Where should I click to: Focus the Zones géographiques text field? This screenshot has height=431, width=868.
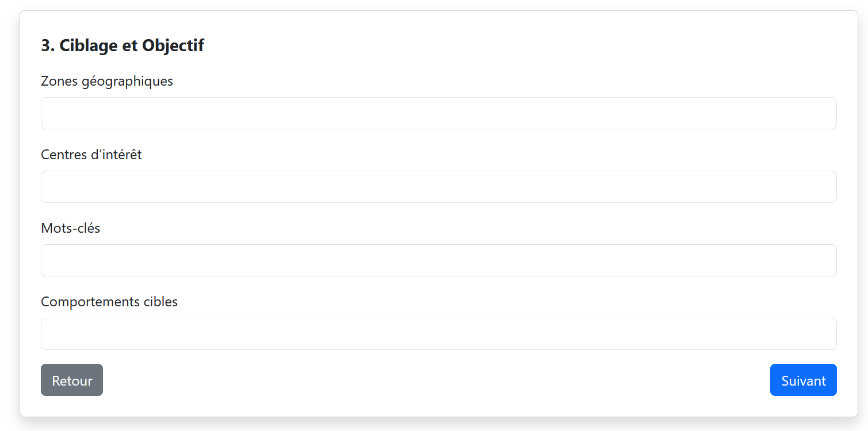click(x=438, y=113)
